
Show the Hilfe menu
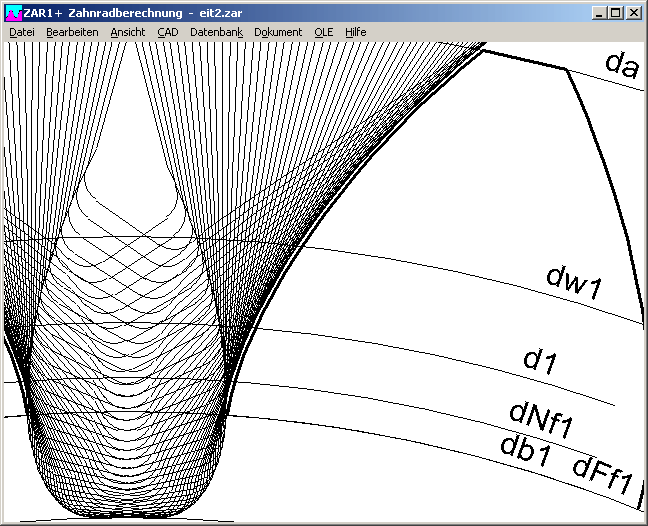click(356, 32)
